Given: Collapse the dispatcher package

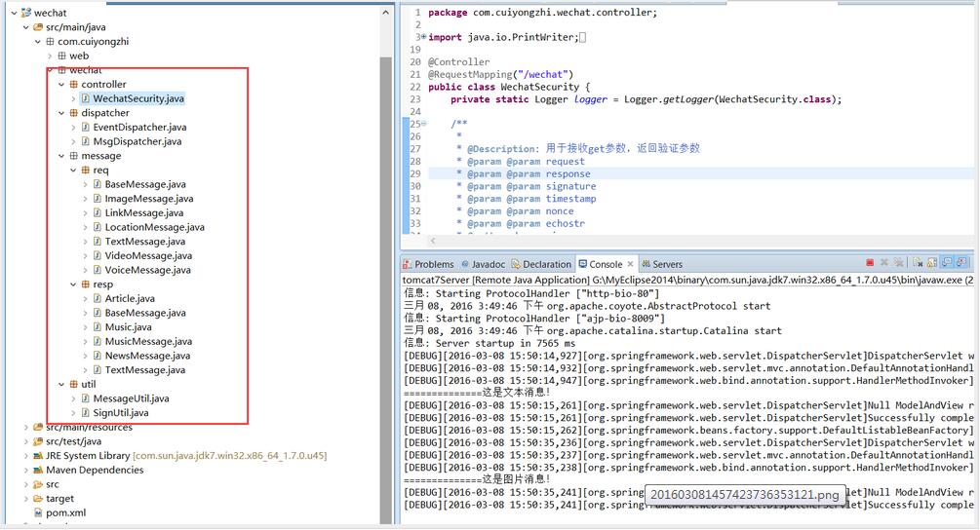Looking at the screenshot, I should [61, 113].
